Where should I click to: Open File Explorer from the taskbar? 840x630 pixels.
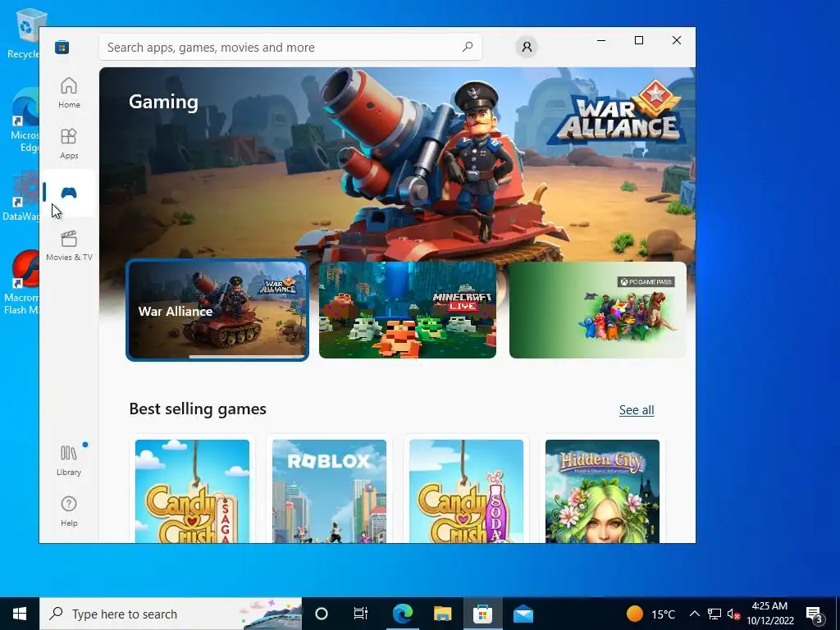coord(442,614)
